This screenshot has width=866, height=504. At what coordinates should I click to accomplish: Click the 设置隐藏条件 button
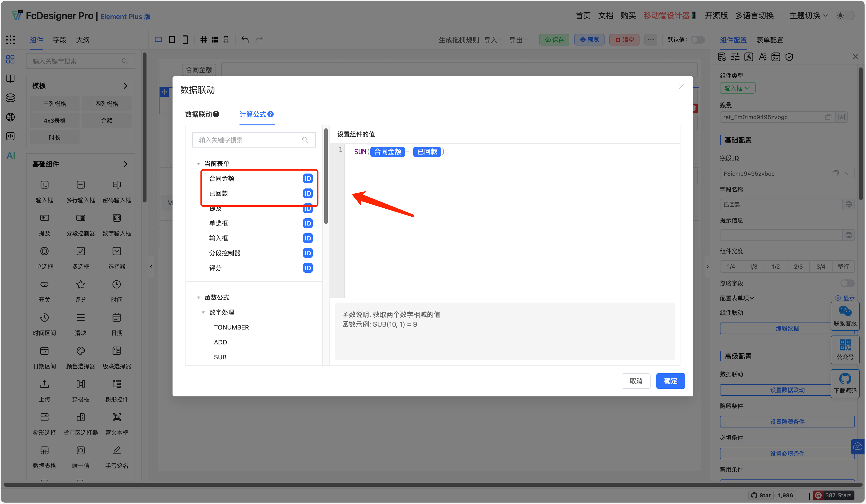pos(787,422)
